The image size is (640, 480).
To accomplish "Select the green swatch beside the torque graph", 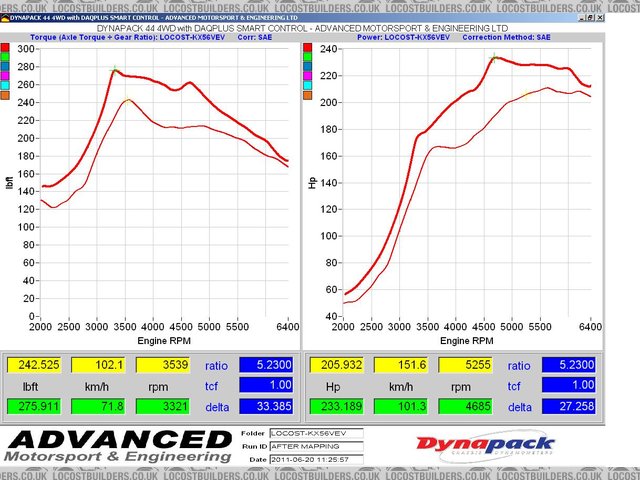I will (7, 59).
